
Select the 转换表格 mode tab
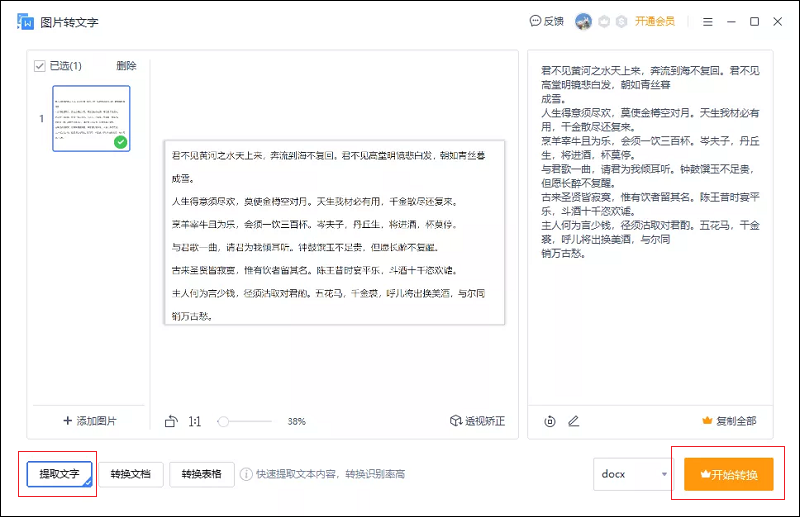point(202,474)
